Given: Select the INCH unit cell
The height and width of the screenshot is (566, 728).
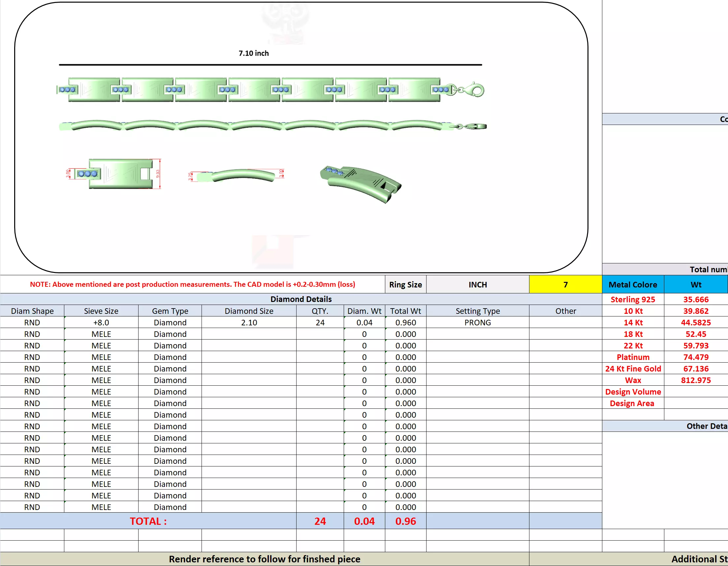Looking at the screenshot, I should point(477,284).
